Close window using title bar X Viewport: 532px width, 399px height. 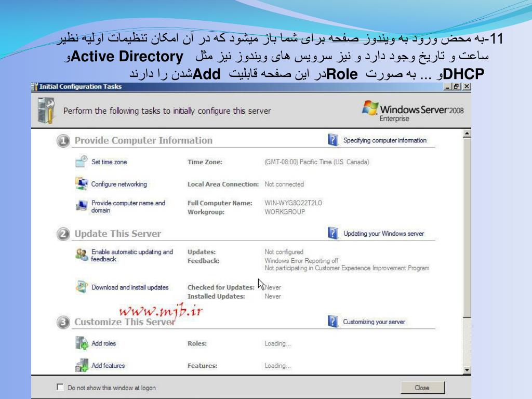pos(467,87)
